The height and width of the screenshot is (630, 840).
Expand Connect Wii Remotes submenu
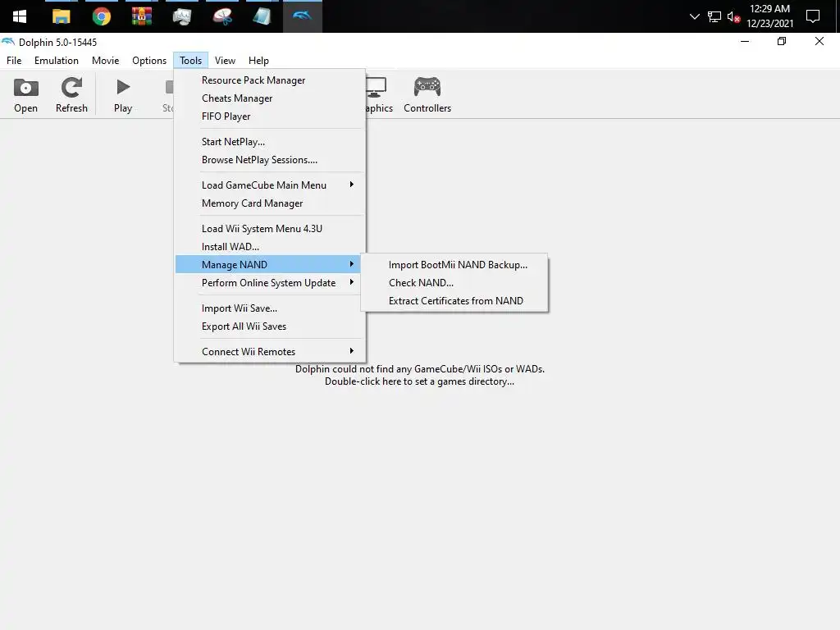(x=270, y=352)
